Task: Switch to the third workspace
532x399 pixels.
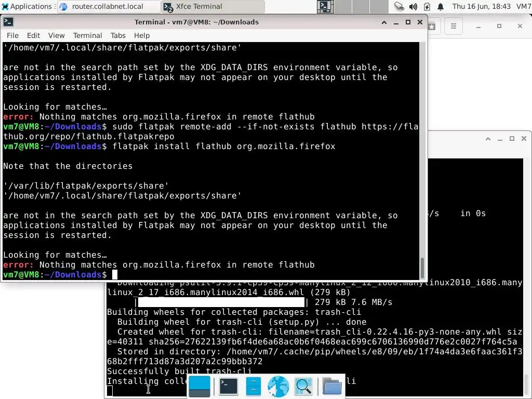Action: tap(362, 6)
